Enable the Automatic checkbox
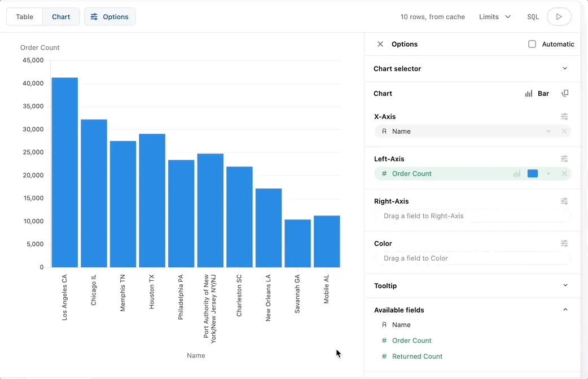The width and height of the screenshot is (588, 379). (x=531, y=44)
